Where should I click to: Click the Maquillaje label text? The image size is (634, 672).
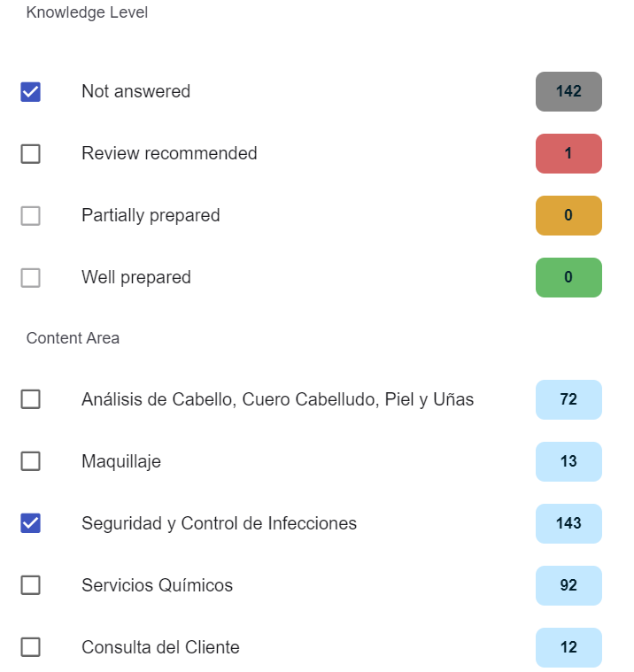pos(121,461)
